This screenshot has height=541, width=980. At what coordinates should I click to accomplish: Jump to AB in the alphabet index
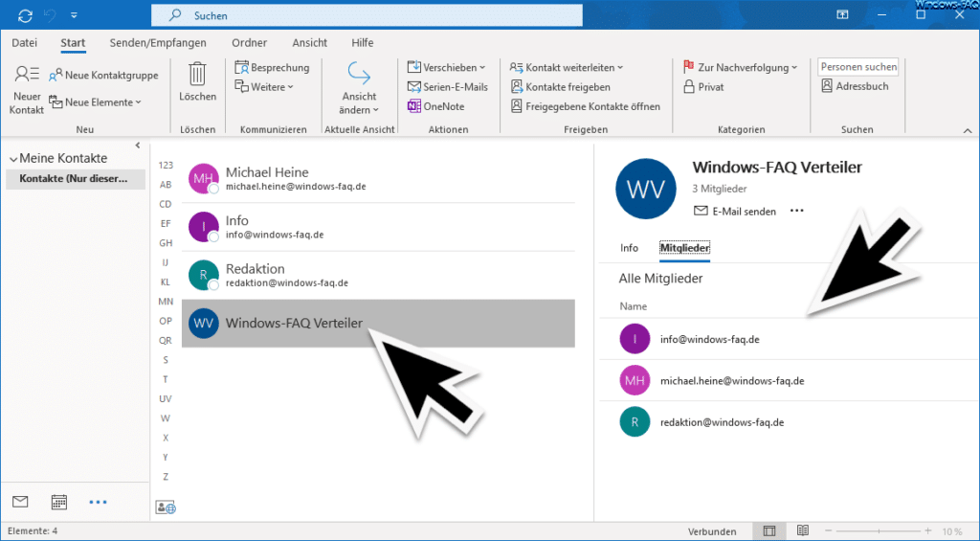(x=166, y=185)
